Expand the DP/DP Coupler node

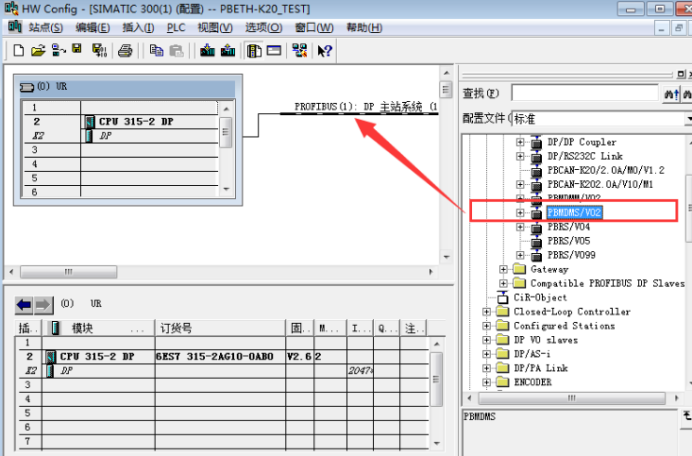click(520, 142)
